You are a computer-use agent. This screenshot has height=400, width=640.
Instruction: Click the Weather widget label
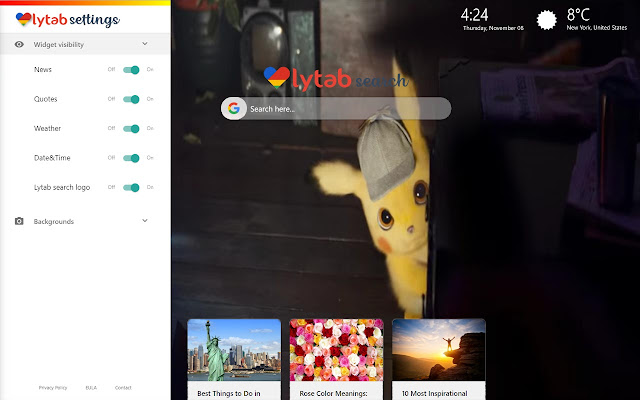[x=47, y=128]
